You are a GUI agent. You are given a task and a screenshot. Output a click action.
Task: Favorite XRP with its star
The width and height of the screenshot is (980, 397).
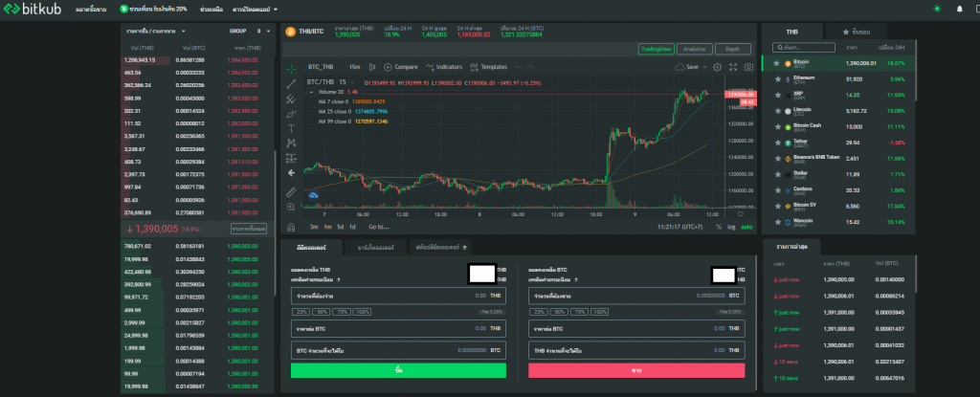tap(777, 95)
